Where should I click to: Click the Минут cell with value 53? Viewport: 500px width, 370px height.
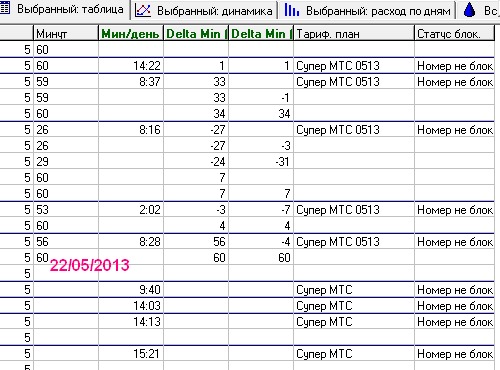pyautogui.click(x=66, y=210)
